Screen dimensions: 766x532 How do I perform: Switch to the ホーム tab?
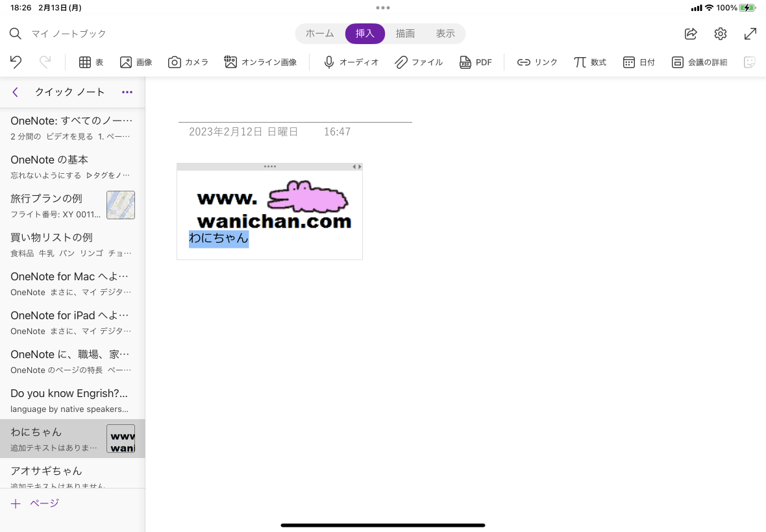319,34
